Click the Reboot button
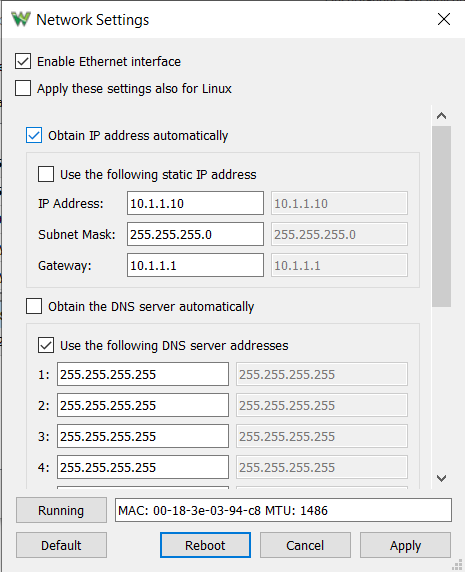465x572 pixels. pyautogui.click(x=205, y=545)
